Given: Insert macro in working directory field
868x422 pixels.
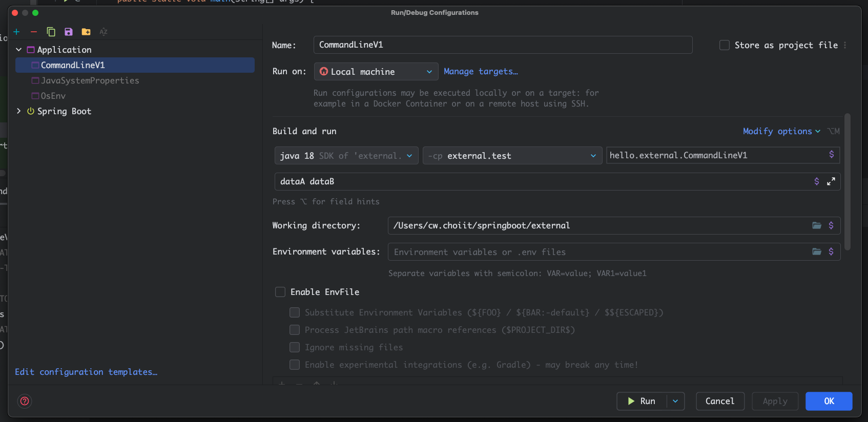Looking at the screenshot, I should pyautogui.click(x=831, y=225).
